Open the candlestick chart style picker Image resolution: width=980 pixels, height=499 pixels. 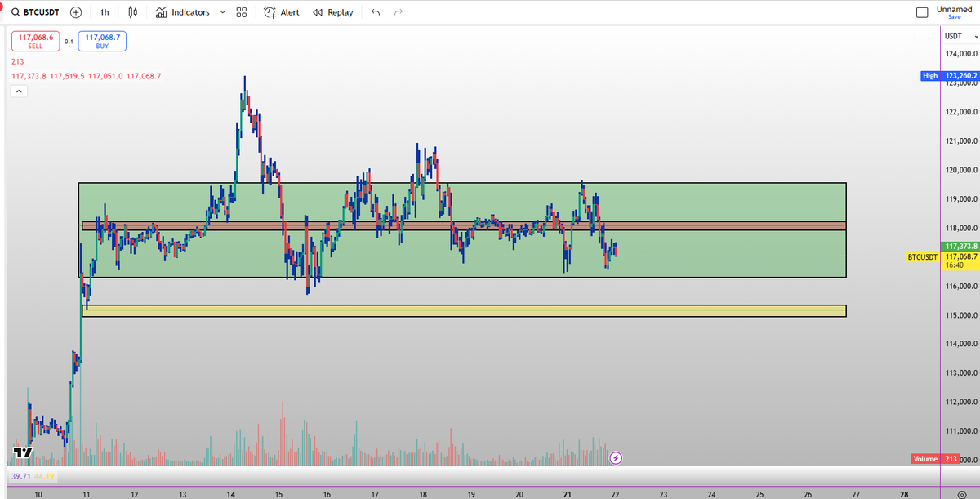134,12
